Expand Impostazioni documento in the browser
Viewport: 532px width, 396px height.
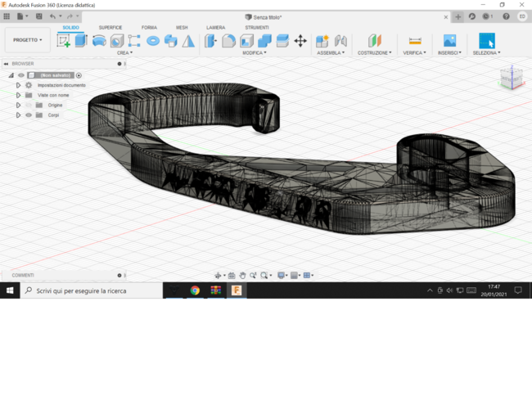pos(18,85)
